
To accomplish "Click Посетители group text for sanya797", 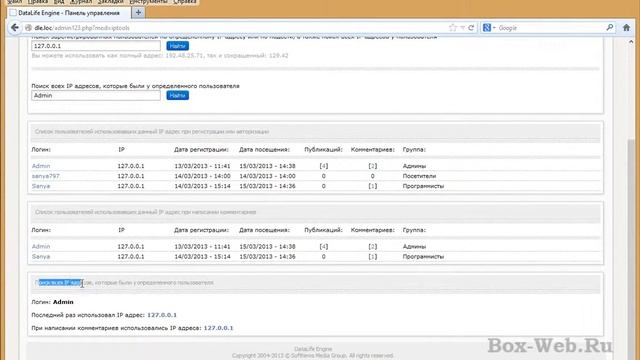I will point(419,176).
